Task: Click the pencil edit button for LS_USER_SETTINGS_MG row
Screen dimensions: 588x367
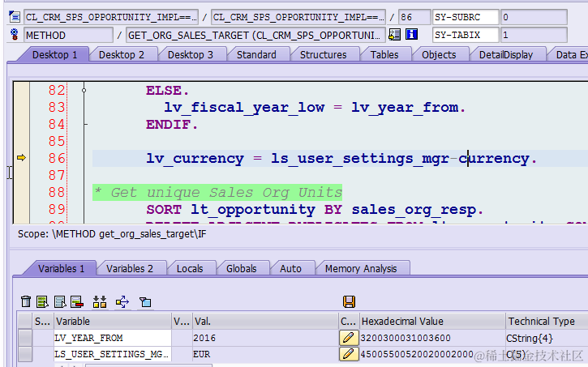Action: click(349, 354)
